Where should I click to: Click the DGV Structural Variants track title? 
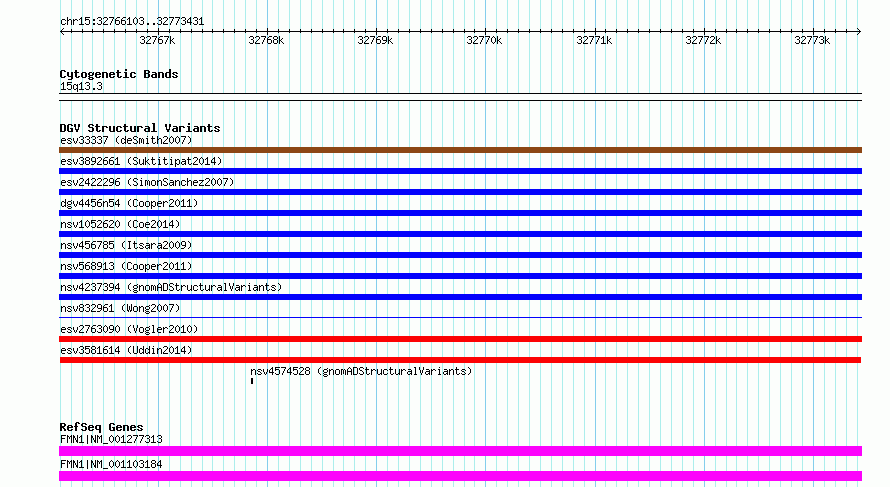pyautogui.click(x=140, y=128)
